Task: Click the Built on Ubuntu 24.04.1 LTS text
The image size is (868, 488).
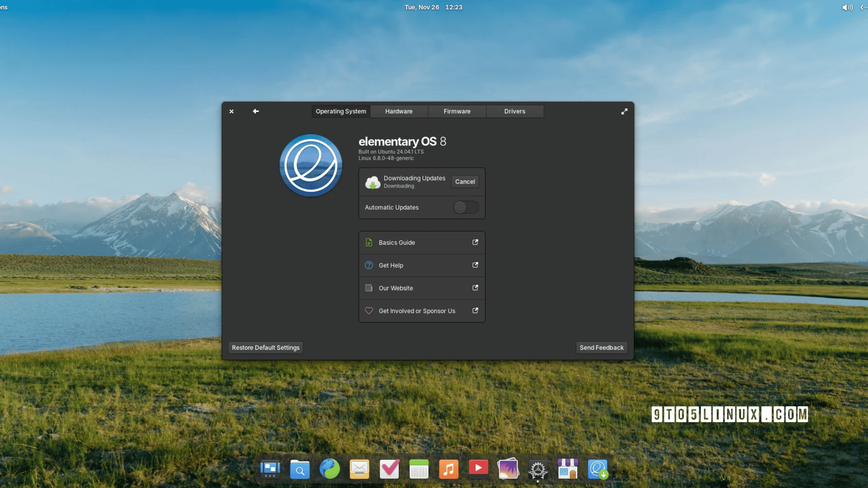Action: click(391, 152)
